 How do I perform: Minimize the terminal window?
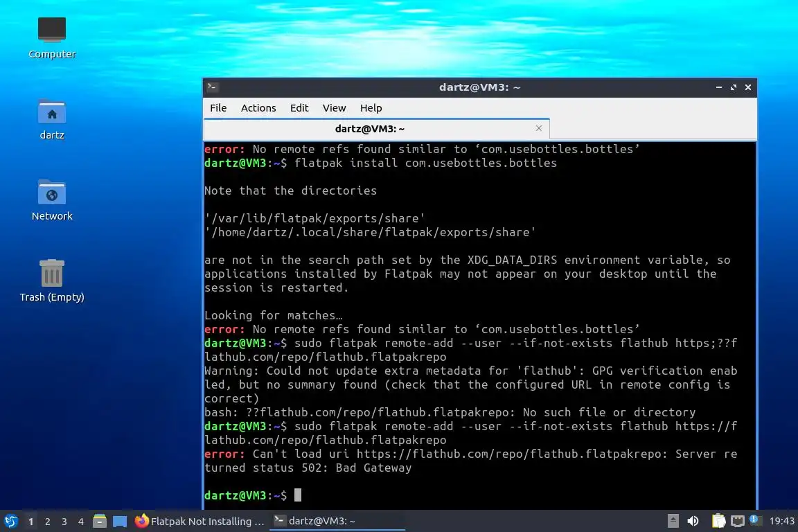point(718,87)
